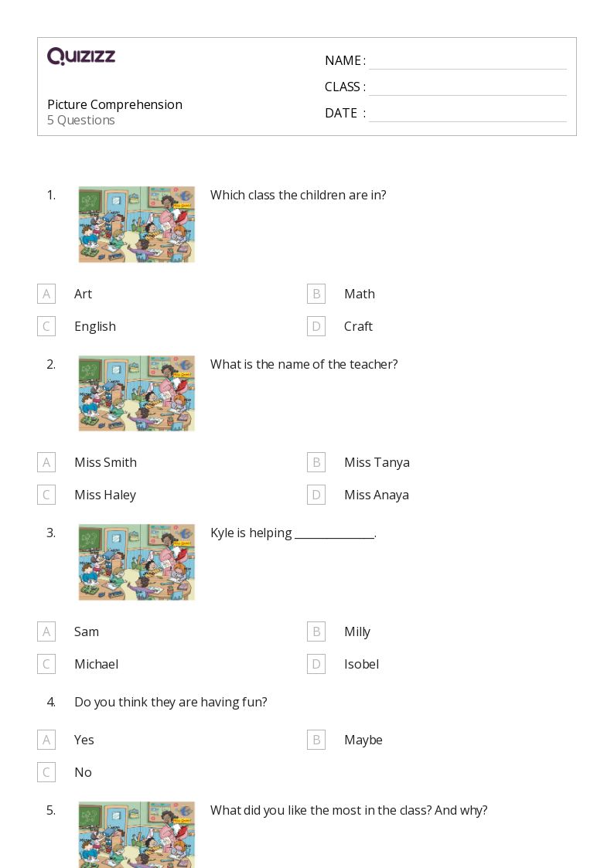Click the blank in Kyle is helping

pyautogui.click(x=334, y=534)
